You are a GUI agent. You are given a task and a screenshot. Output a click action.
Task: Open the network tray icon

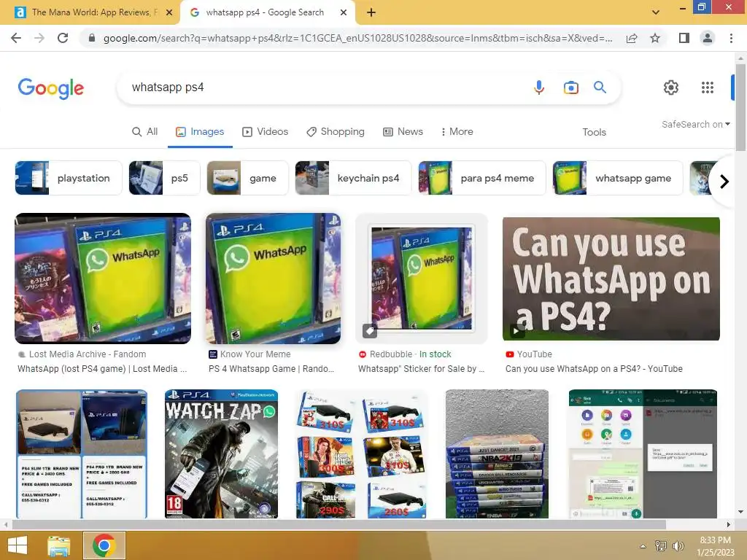click(x=661, y=545)
